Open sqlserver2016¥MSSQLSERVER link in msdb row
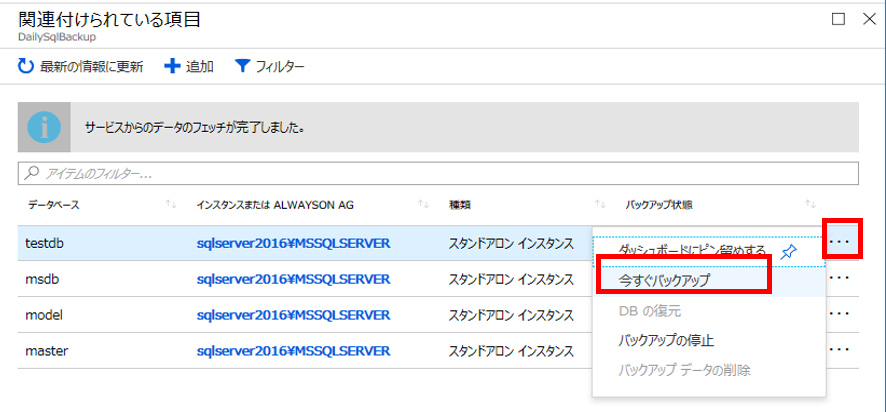 click(293, 279)
